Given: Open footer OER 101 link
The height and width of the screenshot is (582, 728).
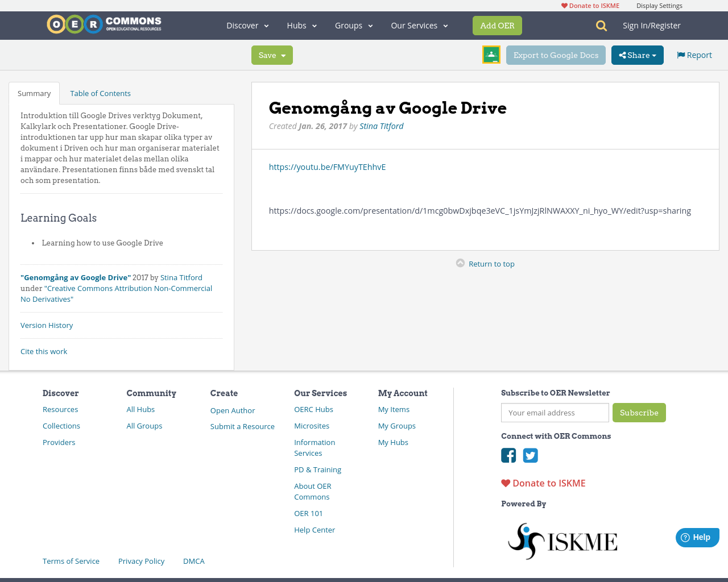Looking at the screenshot, I should coord(308,513).
